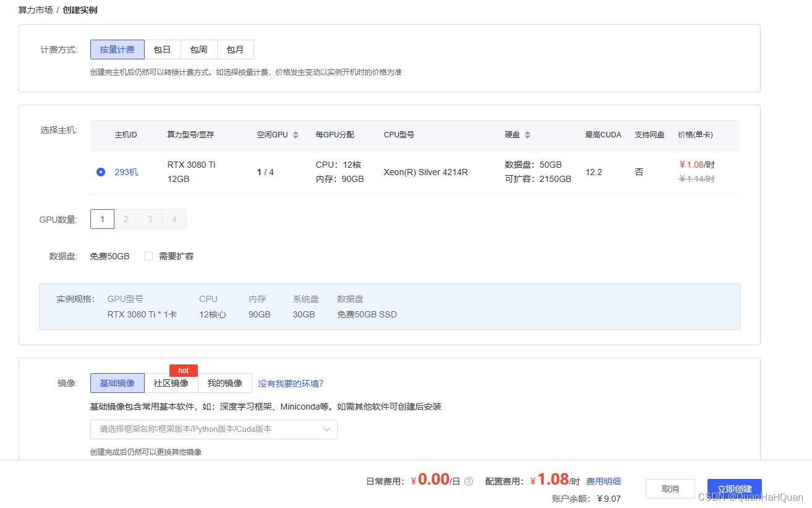Viewport: 812px width, 508px height.
Task: Click the struck-through ¥1.14/时 price
Action: [696, 179]
